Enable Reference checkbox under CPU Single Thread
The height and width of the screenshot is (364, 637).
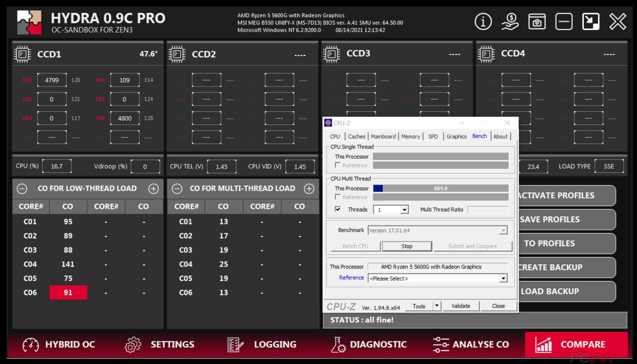338,165
